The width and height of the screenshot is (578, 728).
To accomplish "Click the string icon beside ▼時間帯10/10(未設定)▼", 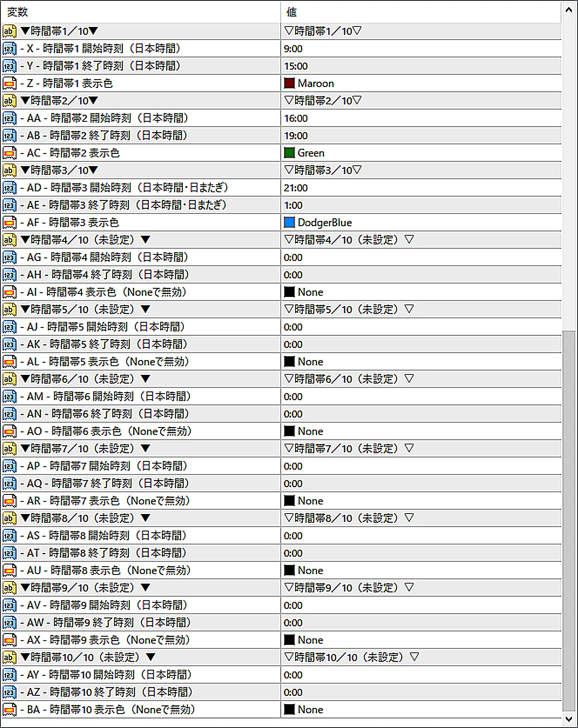I will point(10,658).
